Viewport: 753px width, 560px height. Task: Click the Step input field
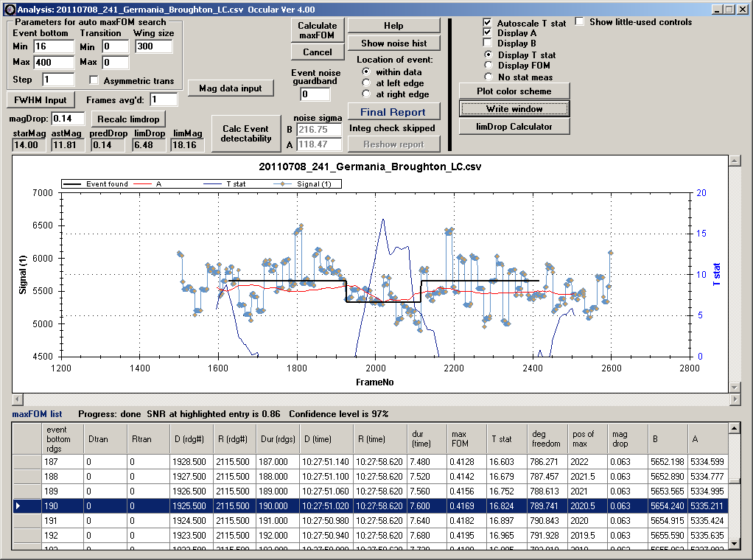58,80
